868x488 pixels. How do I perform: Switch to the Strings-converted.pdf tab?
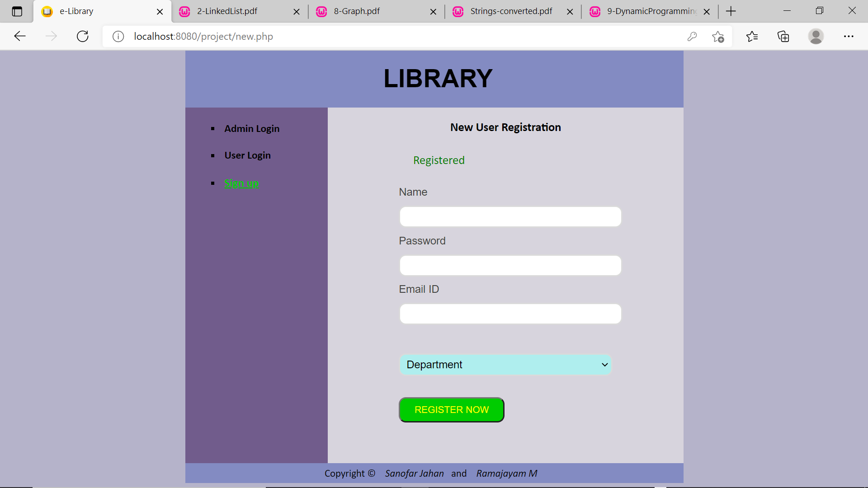[511, 11]
